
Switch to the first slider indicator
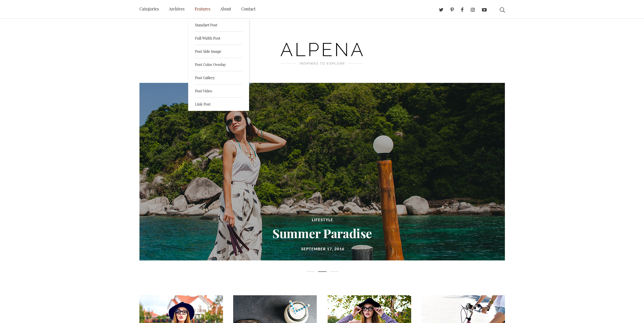(x=310, y=271)
